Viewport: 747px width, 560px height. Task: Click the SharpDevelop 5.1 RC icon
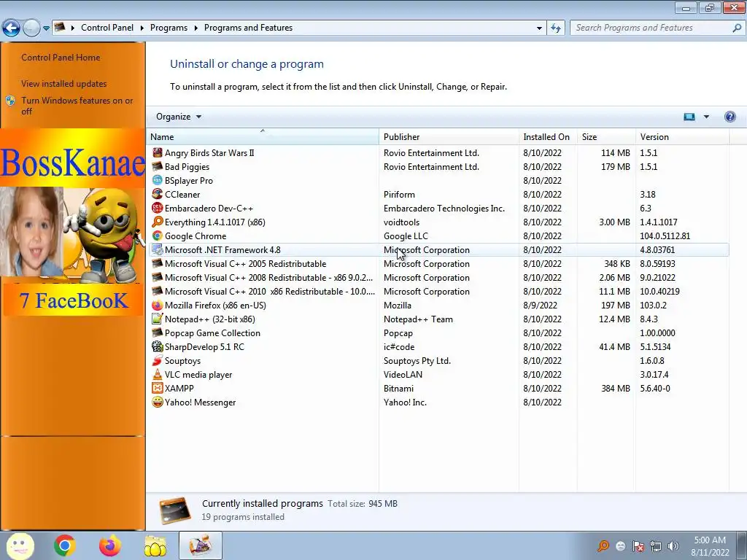158,346
